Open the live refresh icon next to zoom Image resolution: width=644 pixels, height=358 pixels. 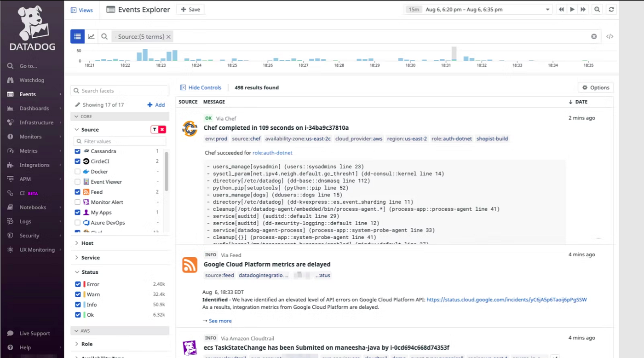(x=611, y=9)
